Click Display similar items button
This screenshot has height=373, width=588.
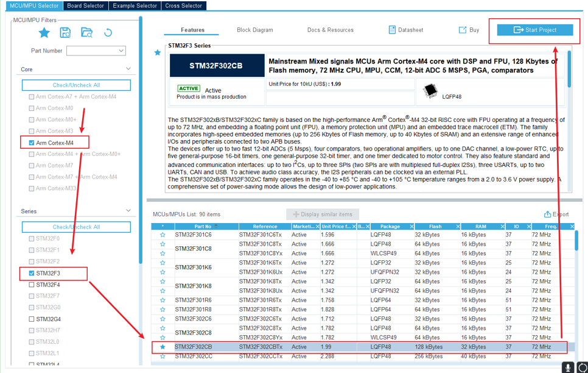[323, 214]
